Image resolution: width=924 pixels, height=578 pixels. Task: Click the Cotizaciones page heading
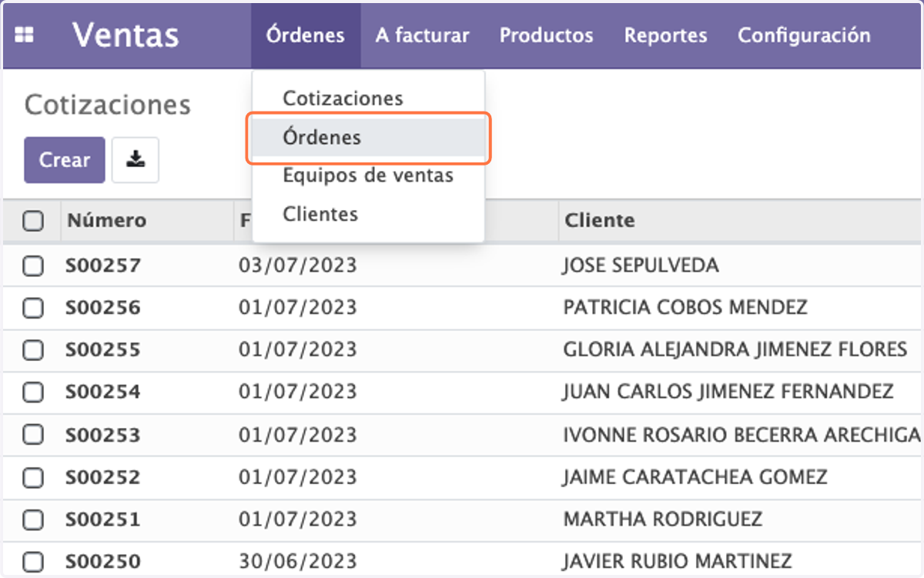(x=108, y=105)
